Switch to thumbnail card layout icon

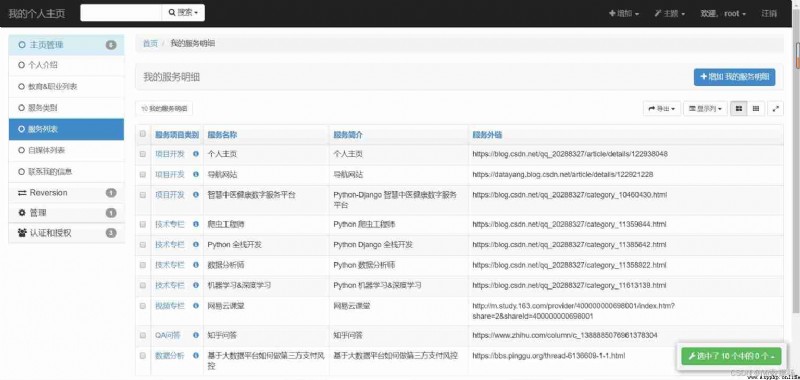pos(739,109)
